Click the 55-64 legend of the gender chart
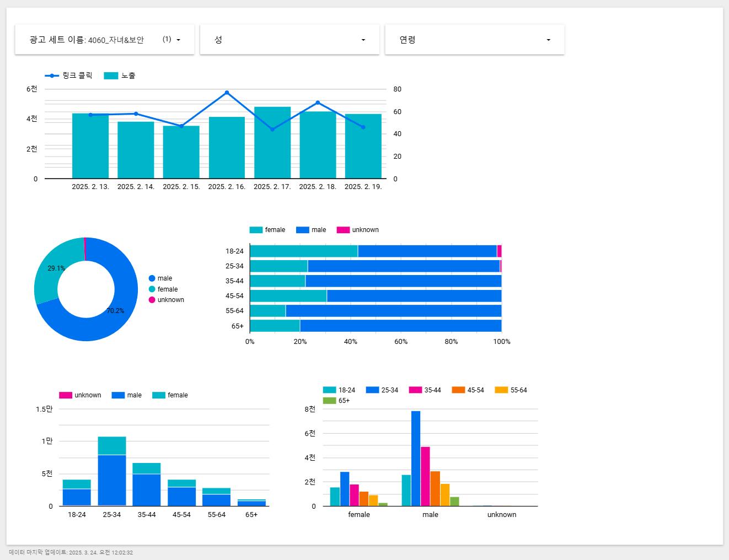This screenshot has width=729, height=560. [511, 390]
